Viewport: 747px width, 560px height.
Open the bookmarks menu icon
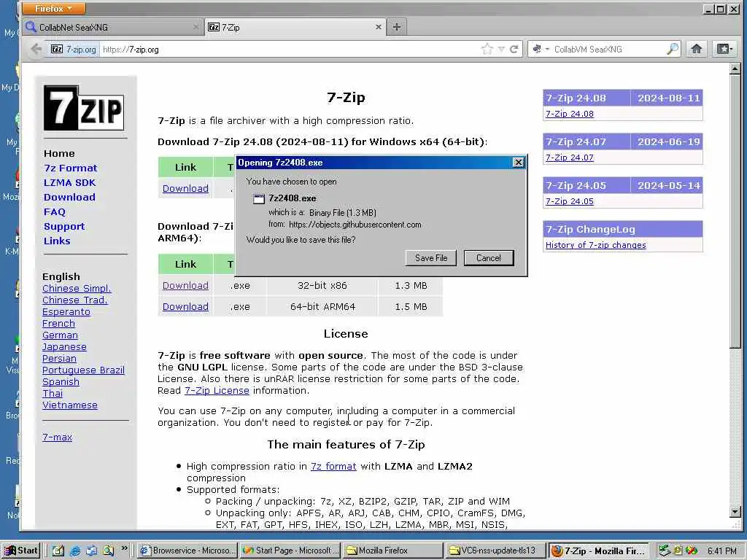pyautogui.click(x=724, y=49)
